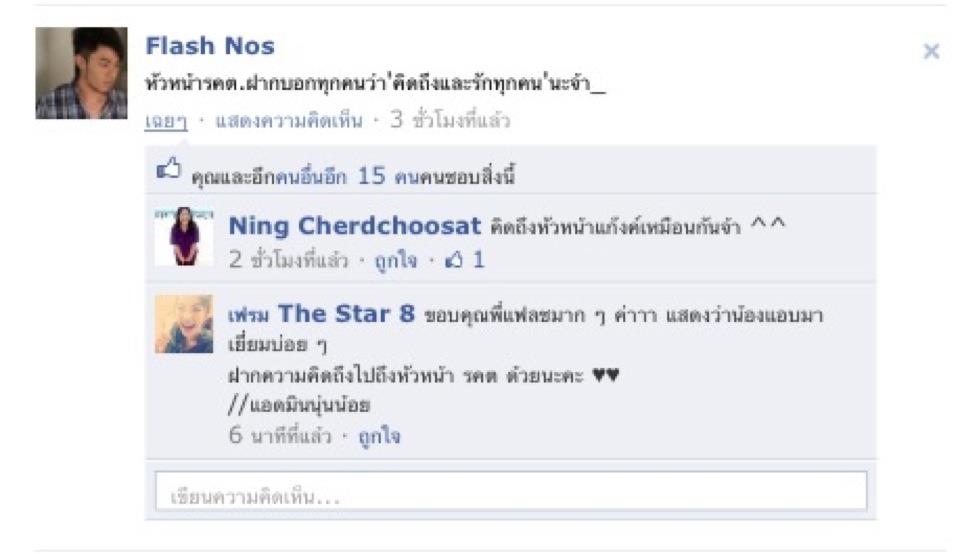Click แสดงความคิดเห็น to comment on post

click(x=289, y=121)
